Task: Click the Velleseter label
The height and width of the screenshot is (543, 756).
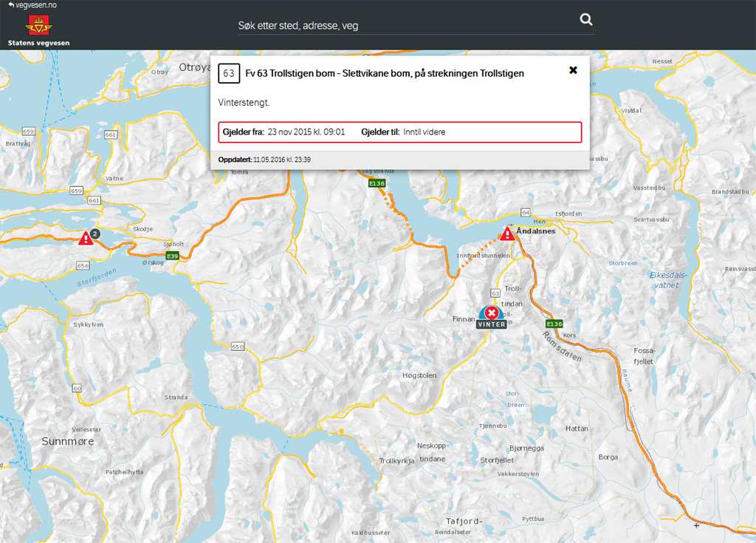Action: pos(86,429)
